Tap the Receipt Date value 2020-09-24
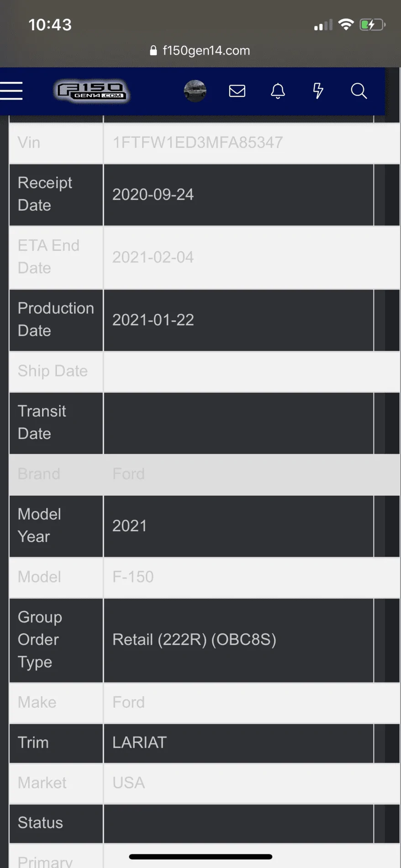 [153, 195]
